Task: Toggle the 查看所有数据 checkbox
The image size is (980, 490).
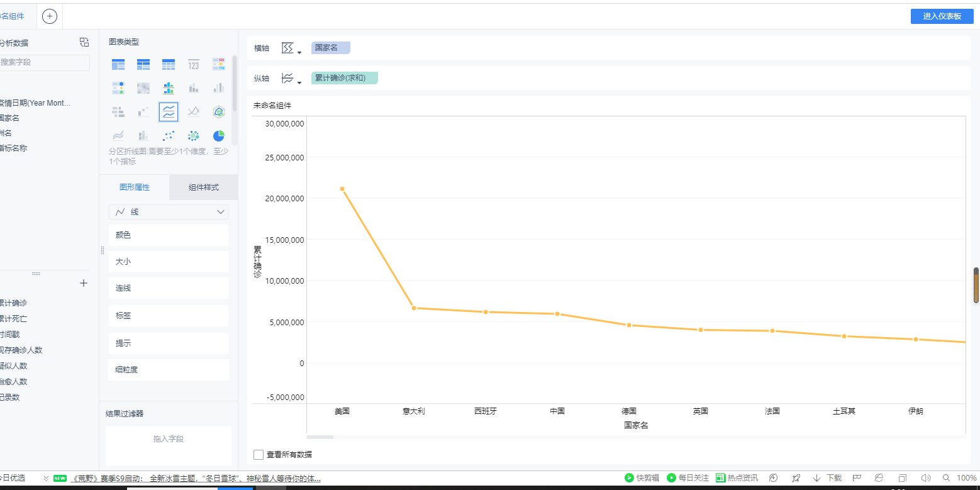Action: click(259, 455)
